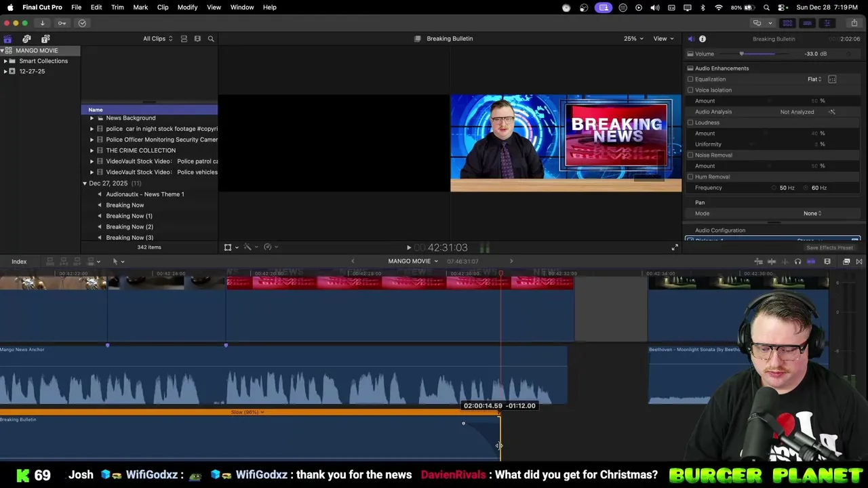The image size is (868, 488).
Task: Expand the 12-27-25 event
Action: 5,71
